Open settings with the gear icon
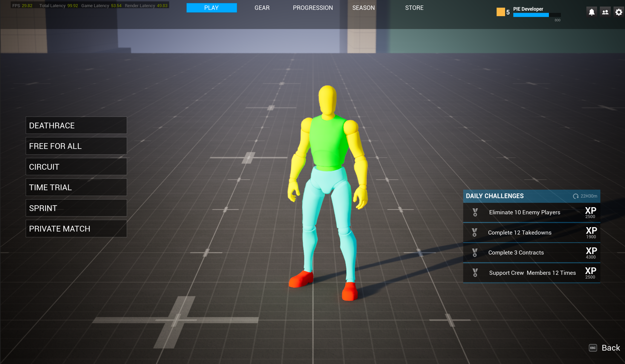Screen dimensions: 625x364 tap(618, 11)
